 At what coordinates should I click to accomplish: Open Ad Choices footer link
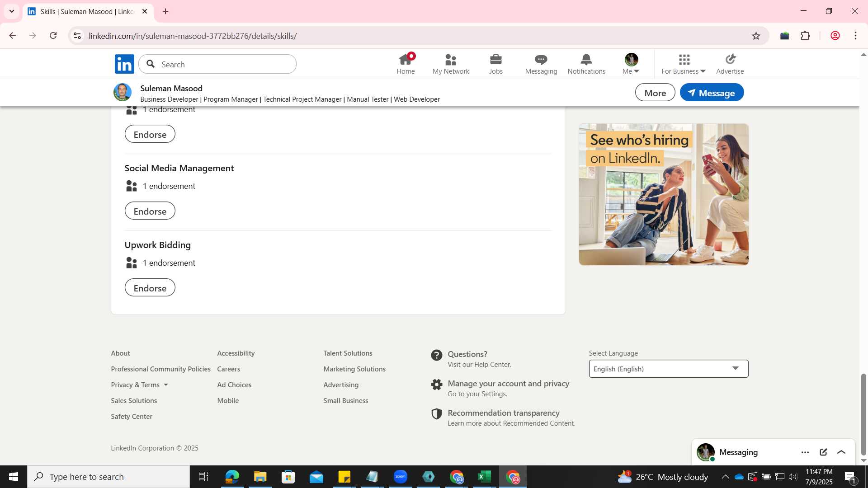234,385
